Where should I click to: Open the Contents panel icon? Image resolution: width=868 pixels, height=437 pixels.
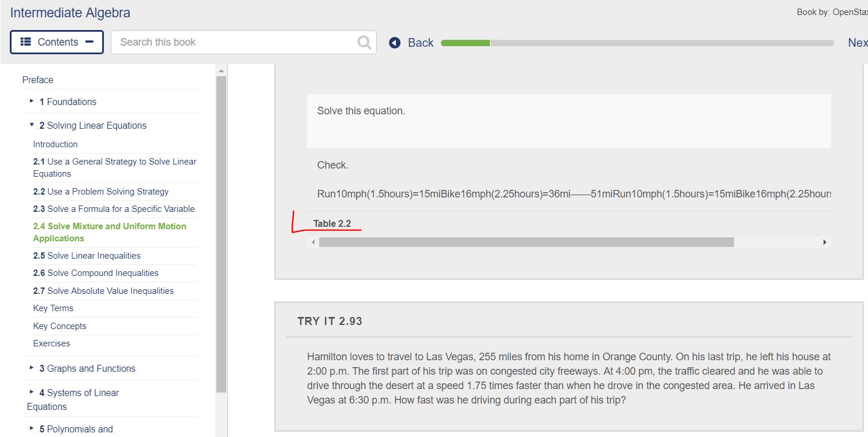pyautogui.click(x=24, y=42)
